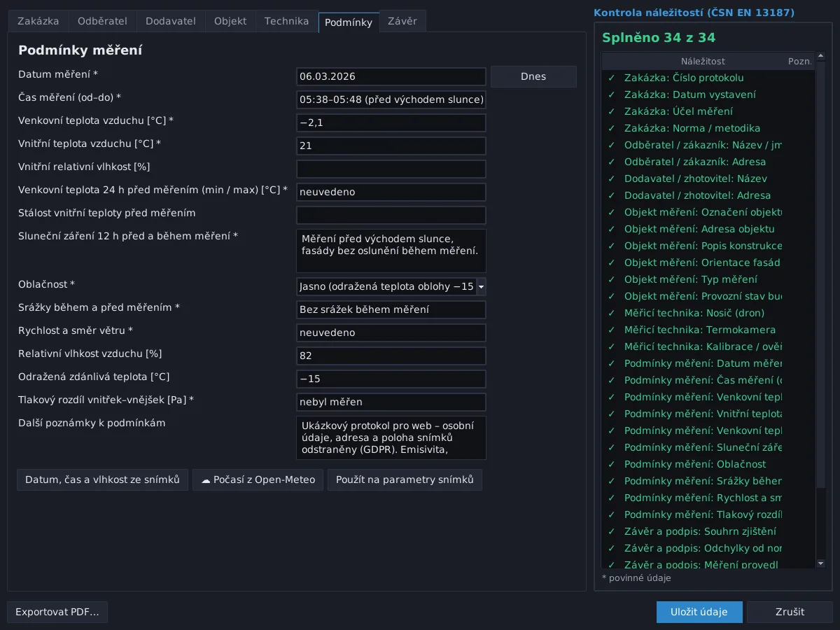Click the scroll-down arrow in checklist
The image size is (840, 630).
[820, 563]
